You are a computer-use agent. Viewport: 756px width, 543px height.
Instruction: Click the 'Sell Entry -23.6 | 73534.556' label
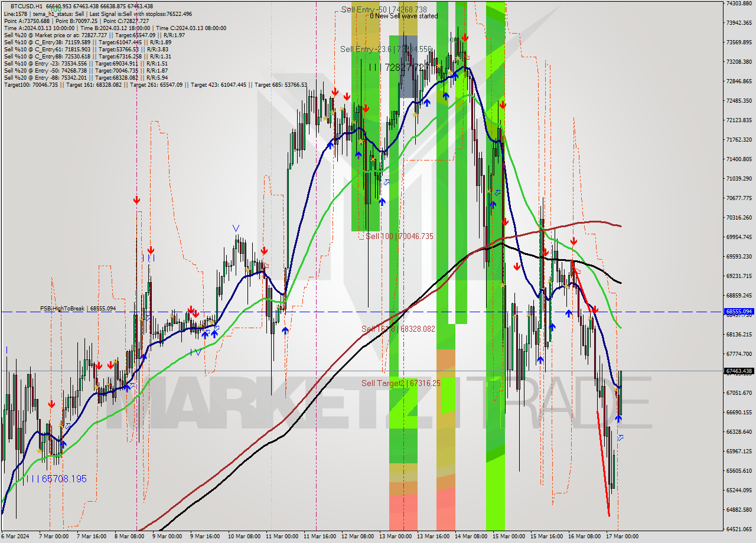386,49
